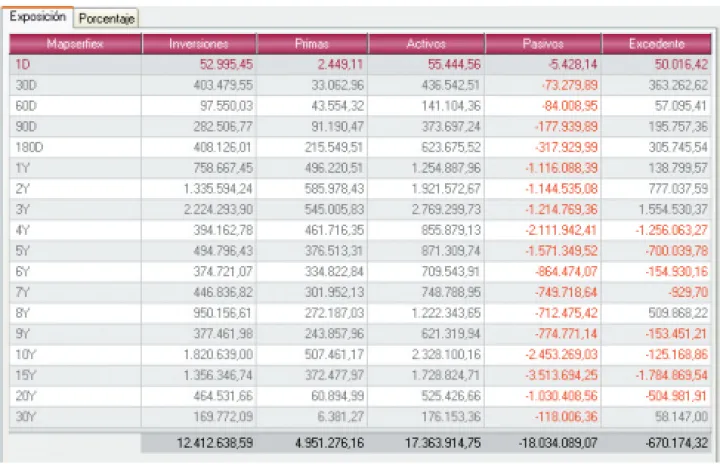
Task: Select the Exposición tab
Action: coord(38,17)
